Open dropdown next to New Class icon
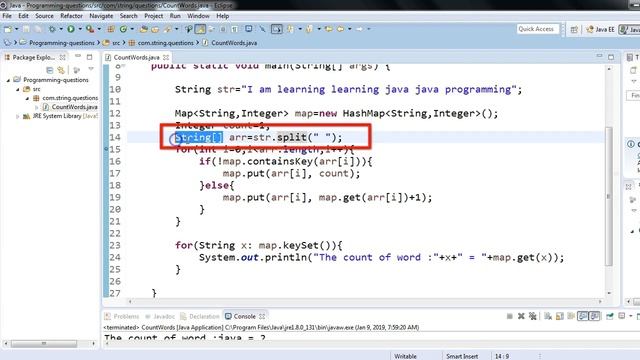 [x=132, y=29]
